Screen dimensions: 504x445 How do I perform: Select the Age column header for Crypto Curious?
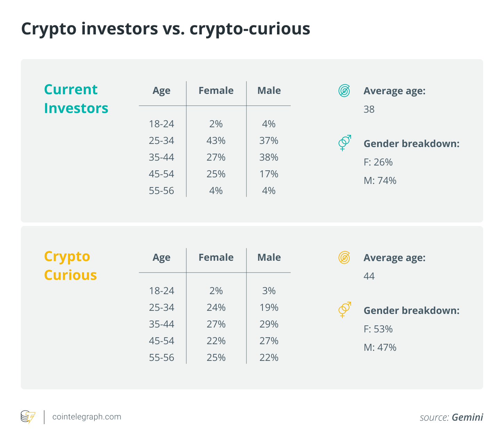162,258
